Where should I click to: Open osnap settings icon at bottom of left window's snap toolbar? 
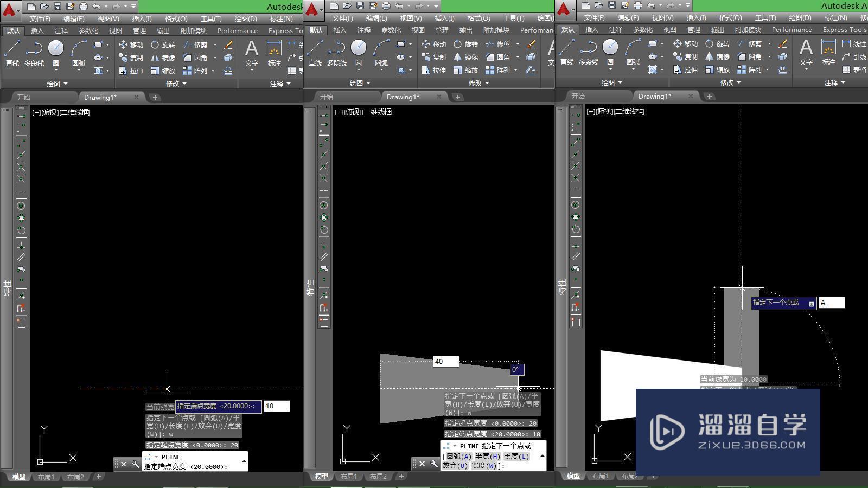[x=21, y=323]
